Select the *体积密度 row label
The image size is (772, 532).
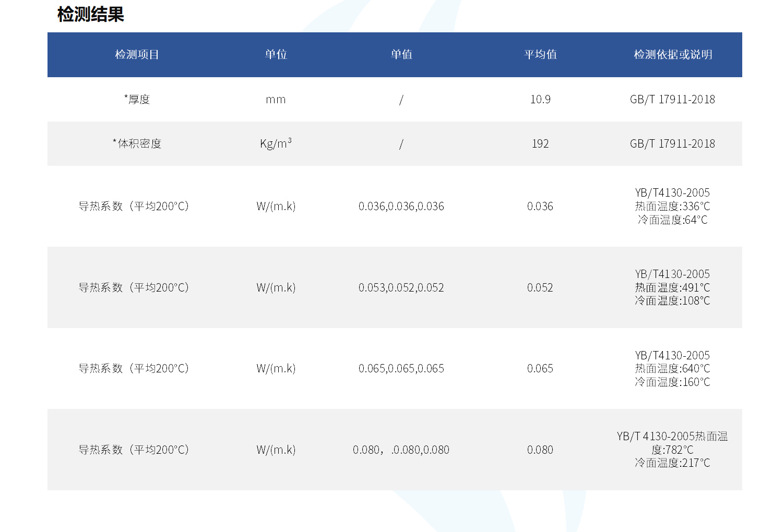point(137,144)
